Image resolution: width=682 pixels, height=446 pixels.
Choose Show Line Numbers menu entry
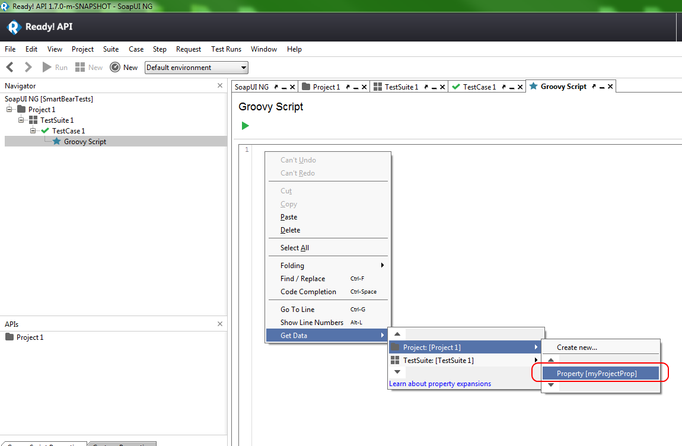tap(328, 322)
